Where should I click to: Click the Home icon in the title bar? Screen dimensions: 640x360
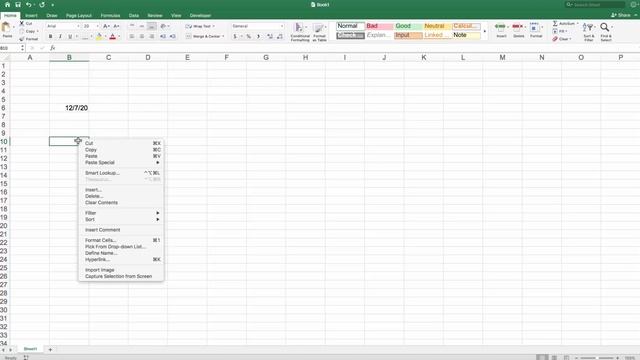tap(7, 4)
